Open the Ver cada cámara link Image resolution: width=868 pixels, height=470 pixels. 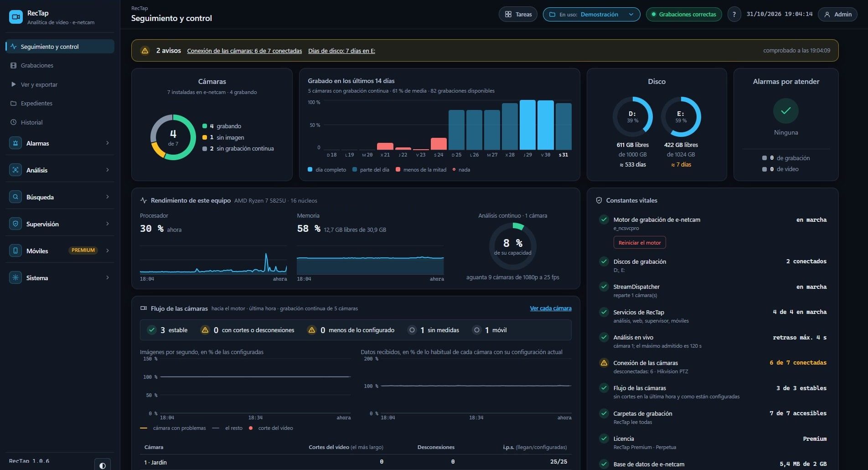point(550,308)
